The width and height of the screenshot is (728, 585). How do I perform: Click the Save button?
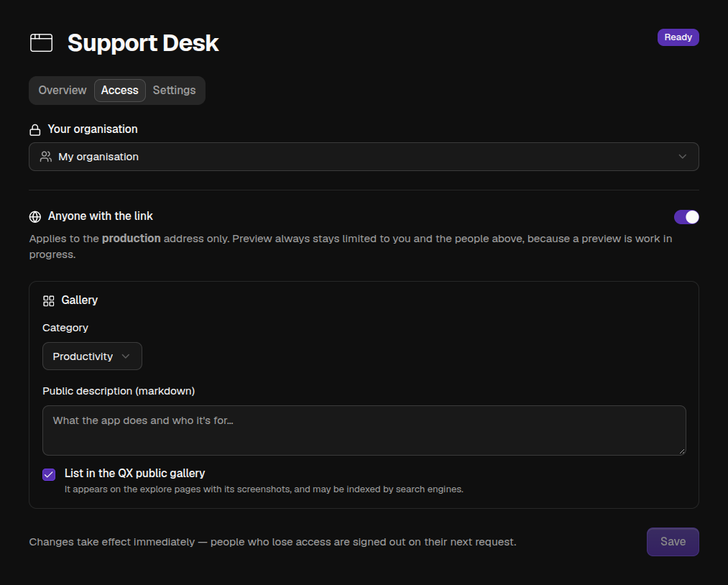(672, 542)
